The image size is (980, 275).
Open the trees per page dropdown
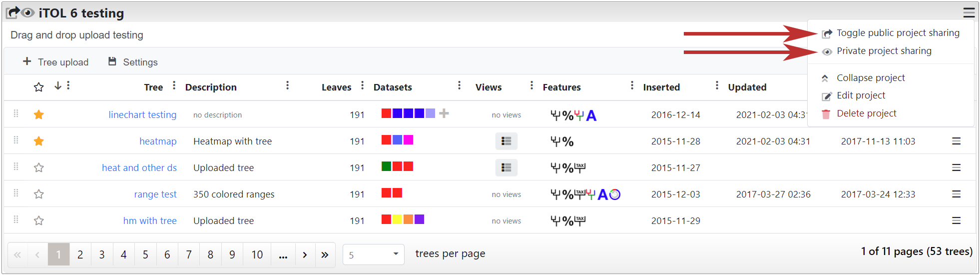[x=373, y=254]
